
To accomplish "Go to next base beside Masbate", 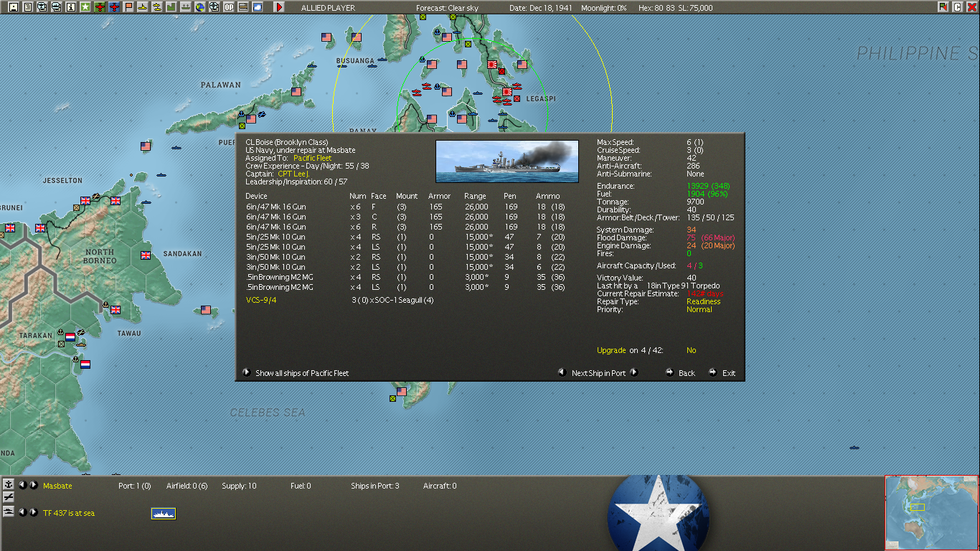I will pyautogui.click(x=33, y=485).
